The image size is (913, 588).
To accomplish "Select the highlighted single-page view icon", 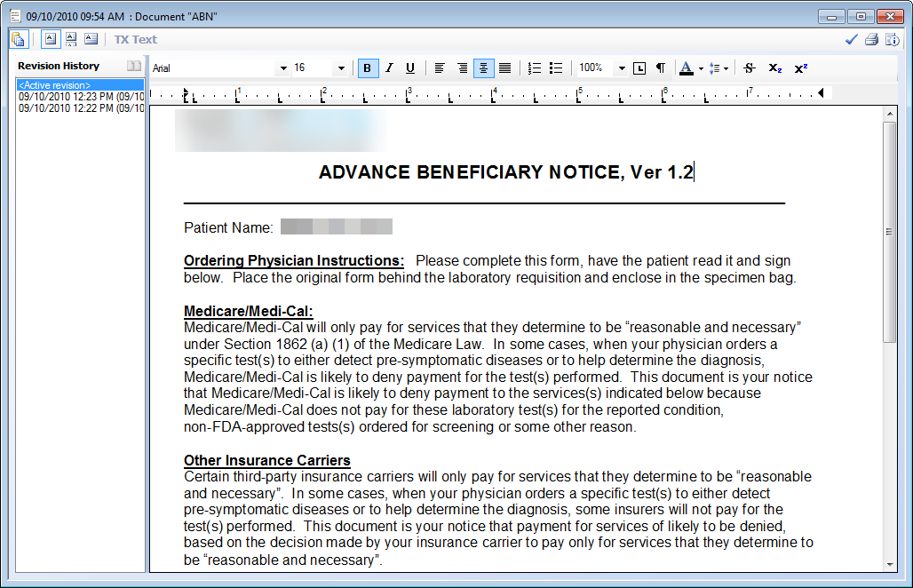I will (x=51, y=39).
